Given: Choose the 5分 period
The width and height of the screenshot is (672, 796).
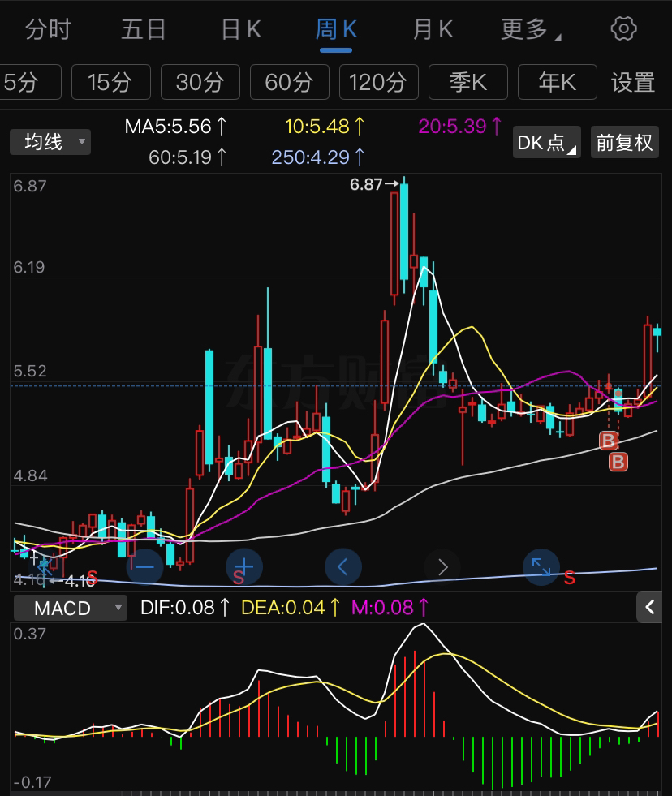Looking at the screenshot, I should 29,82.
